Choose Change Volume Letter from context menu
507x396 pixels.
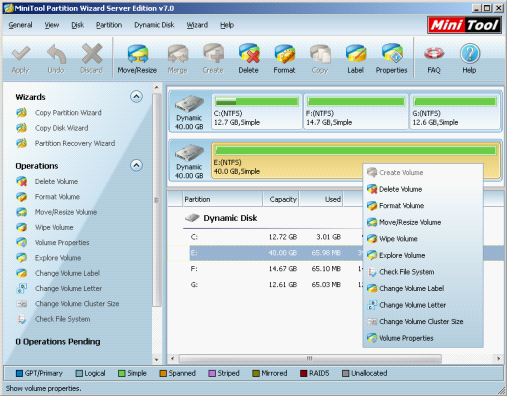(x=423, y=305)
